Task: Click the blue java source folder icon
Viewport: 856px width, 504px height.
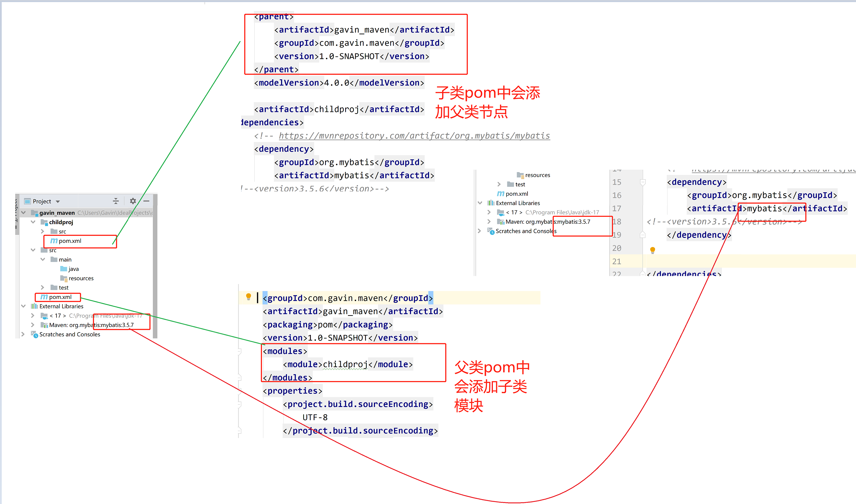Action: [x=63, y=269]
